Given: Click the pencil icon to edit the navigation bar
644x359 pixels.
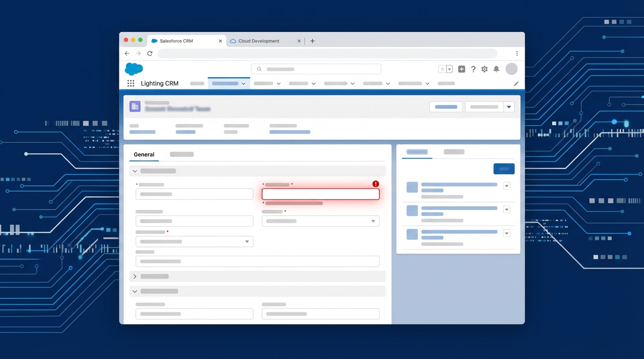Looking at the screenshot, I should click(516, 83).
